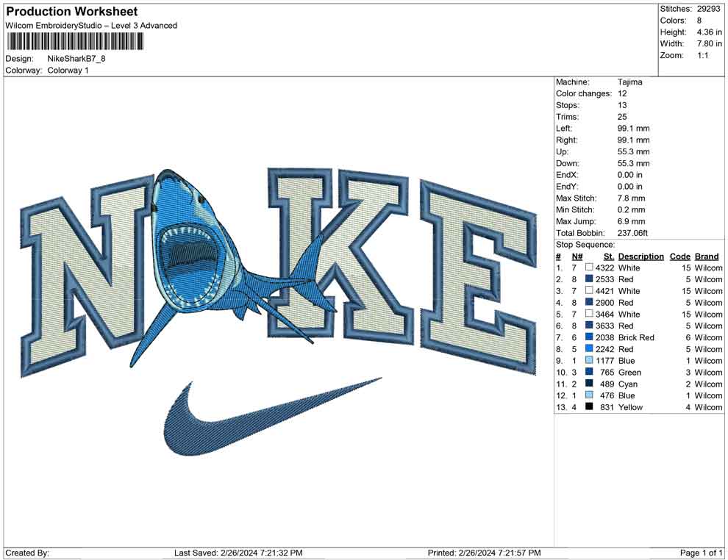Screen dimensions: 728x560
Task: Click the Colors count 8 in the header
Action: click(x=699, y=21)
